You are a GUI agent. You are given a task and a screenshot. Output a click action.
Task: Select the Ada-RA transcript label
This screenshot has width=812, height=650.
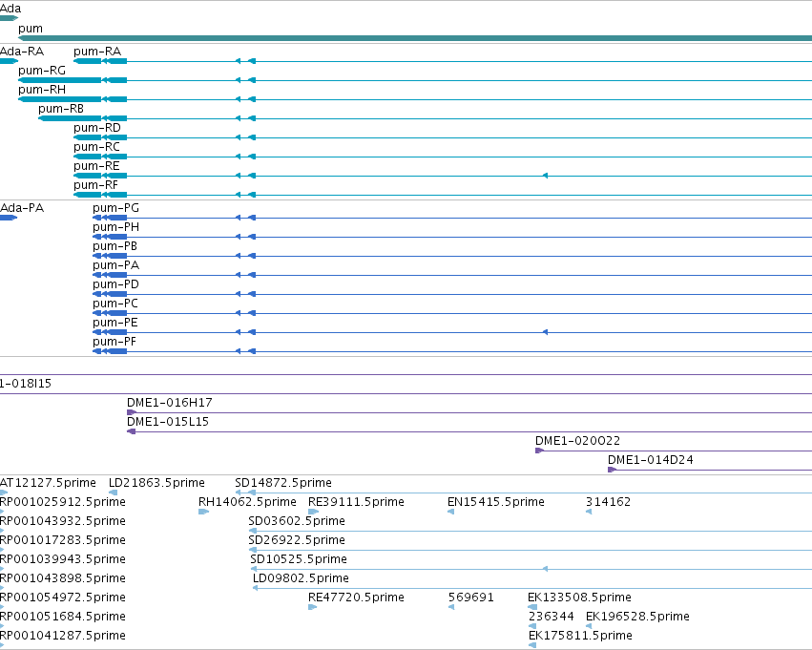[22, 52]
